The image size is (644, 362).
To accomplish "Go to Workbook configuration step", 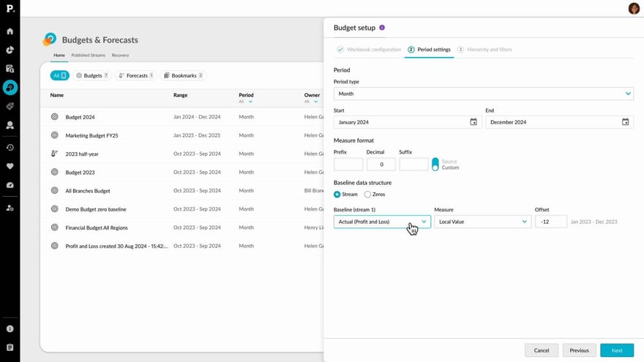I will click(369, 50).
